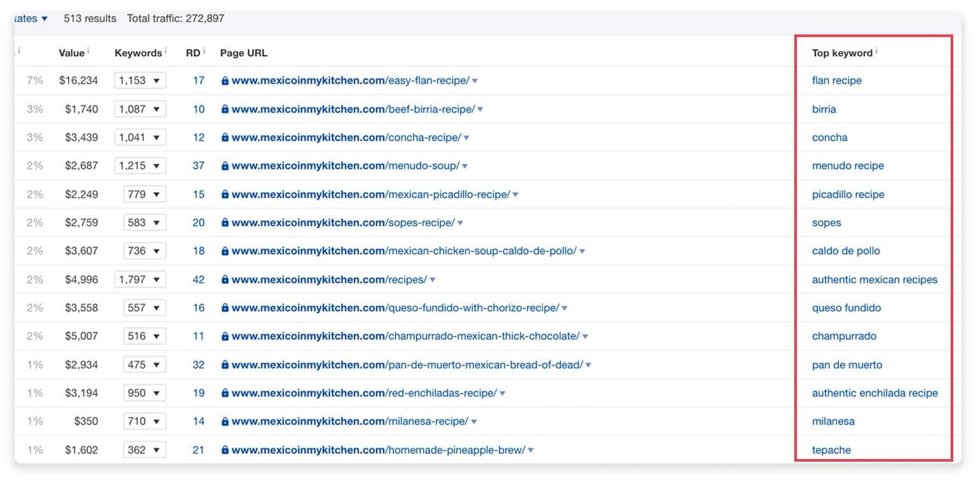The width and height of the screenshot is (980, 491).
Task: Expand the arrow after easy-flan-recipe URL
Action: tap(475, 81)
